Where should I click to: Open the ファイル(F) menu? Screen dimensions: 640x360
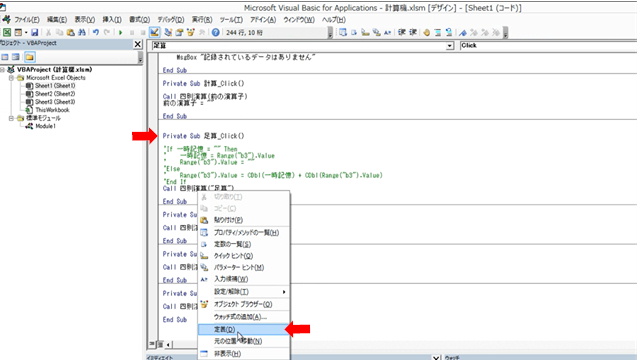click(27, 20)
